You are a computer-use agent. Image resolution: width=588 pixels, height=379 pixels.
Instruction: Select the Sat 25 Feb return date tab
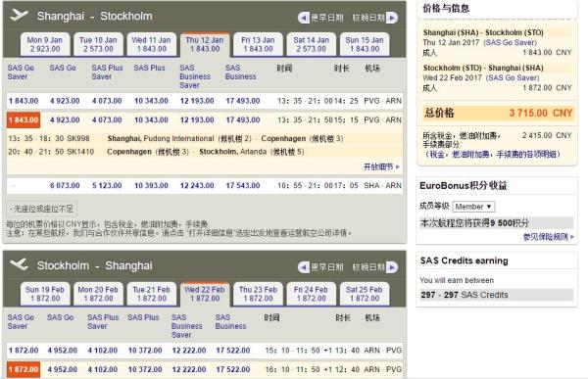coord(365,294)
